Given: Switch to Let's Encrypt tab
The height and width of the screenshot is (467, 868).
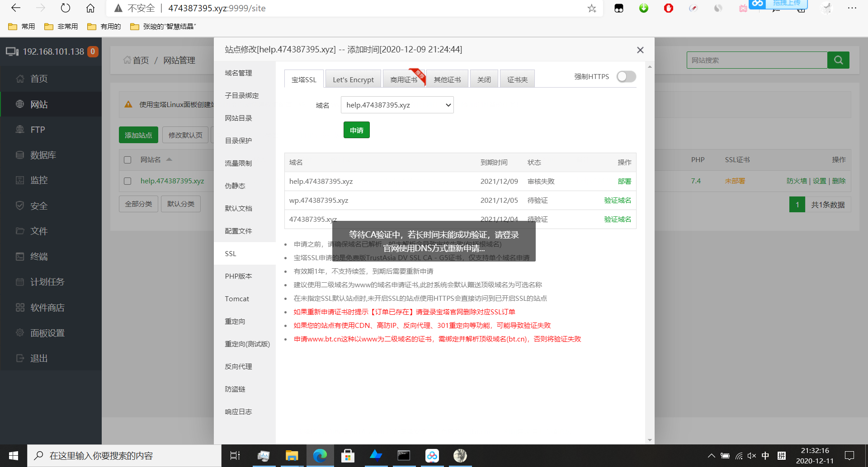Looking at the screenshot, I should click(x=353, y=79).
